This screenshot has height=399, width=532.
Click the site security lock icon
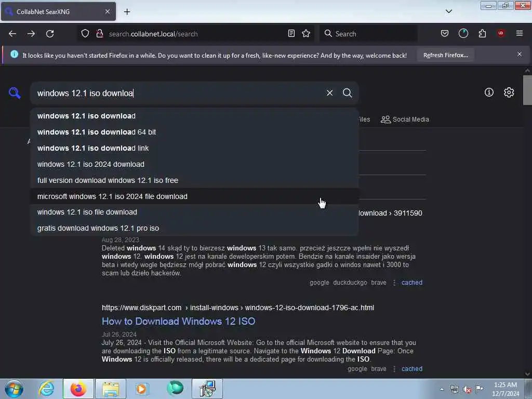coord(100,34)
